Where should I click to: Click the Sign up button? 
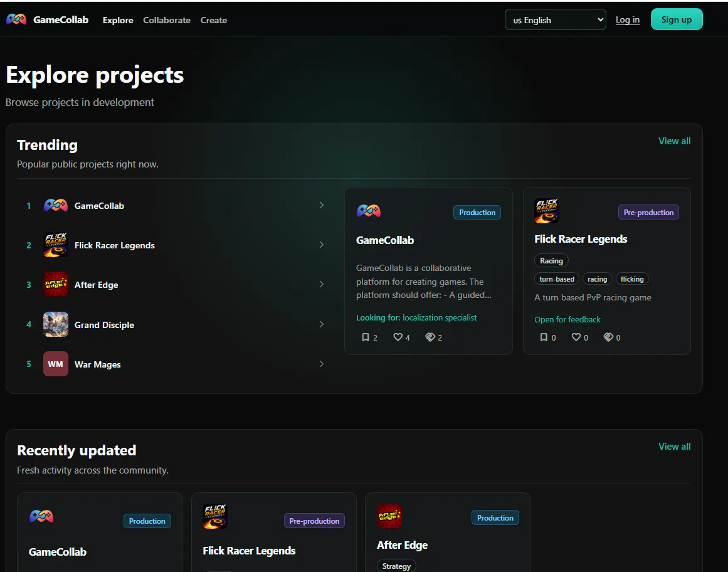(677, 19)
